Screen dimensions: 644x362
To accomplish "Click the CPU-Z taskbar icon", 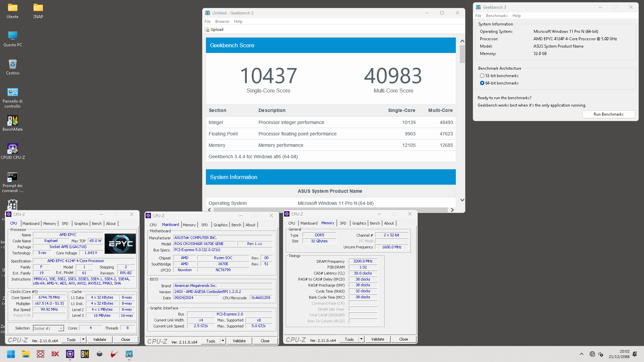I will click(x=70, y=354).
